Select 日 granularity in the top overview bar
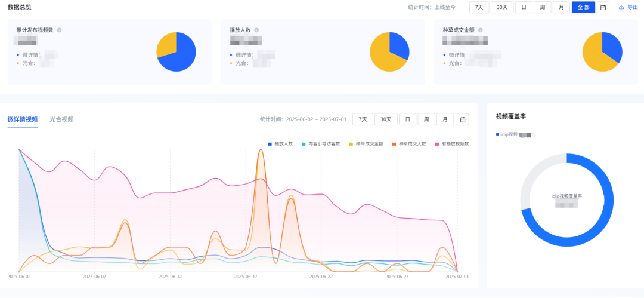Image resolution: width=644 pixels, height=298 pixels. click(x=524, y=7)
